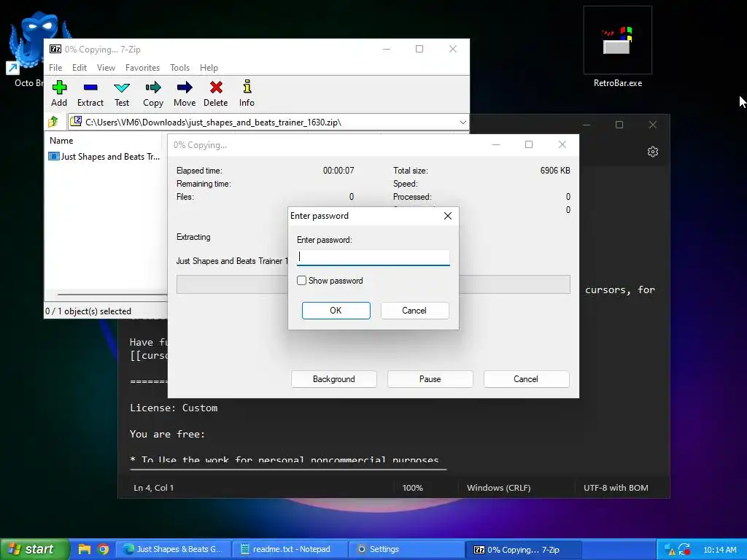Click the Delete toolbar icon

pyautogui.click(x=216, y=93)
